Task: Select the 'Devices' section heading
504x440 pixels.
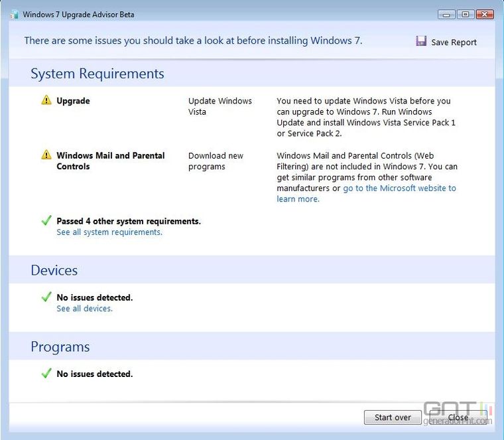Action: 54,270
